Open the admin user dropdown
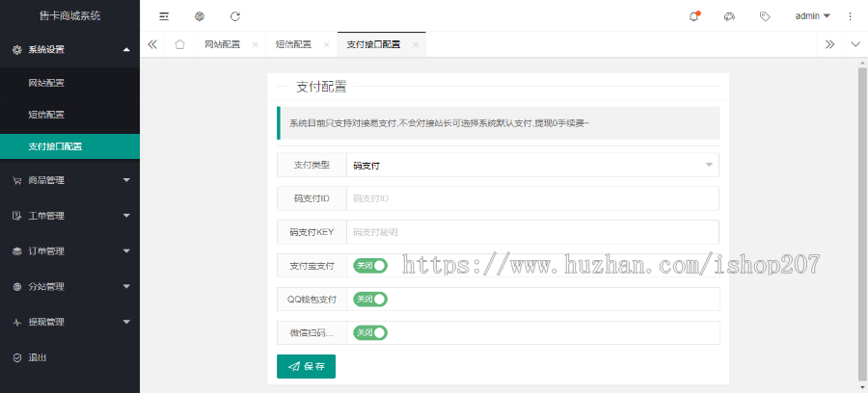 [813, 16]
